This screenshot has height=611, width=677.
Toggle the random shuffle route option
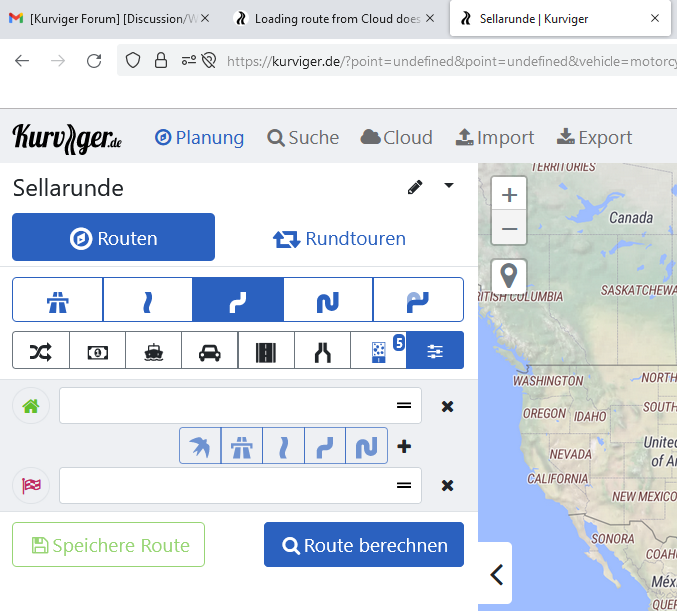coord(41,351)
